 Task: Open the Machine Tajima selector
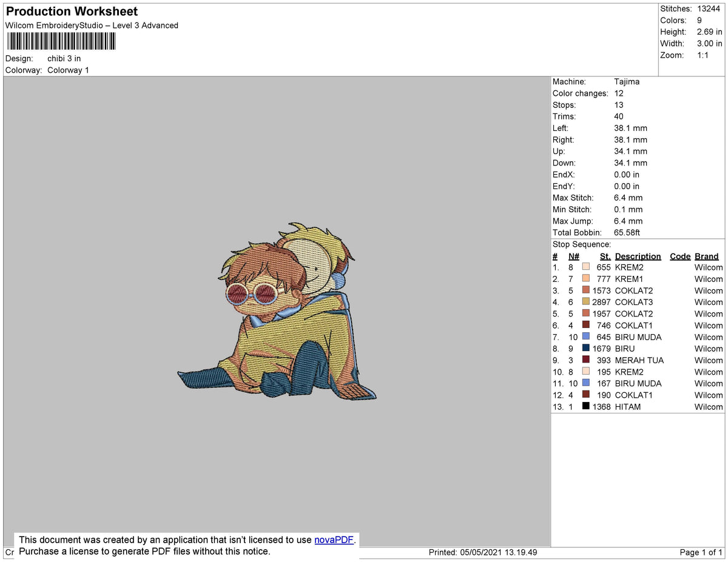click(x=628, y=81)
